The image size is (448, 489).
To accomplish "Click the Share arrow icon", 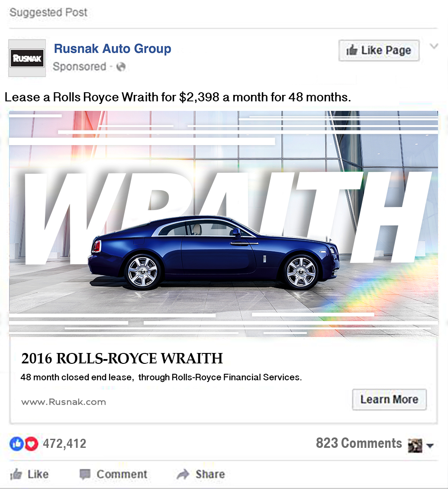I will point(183,474).
